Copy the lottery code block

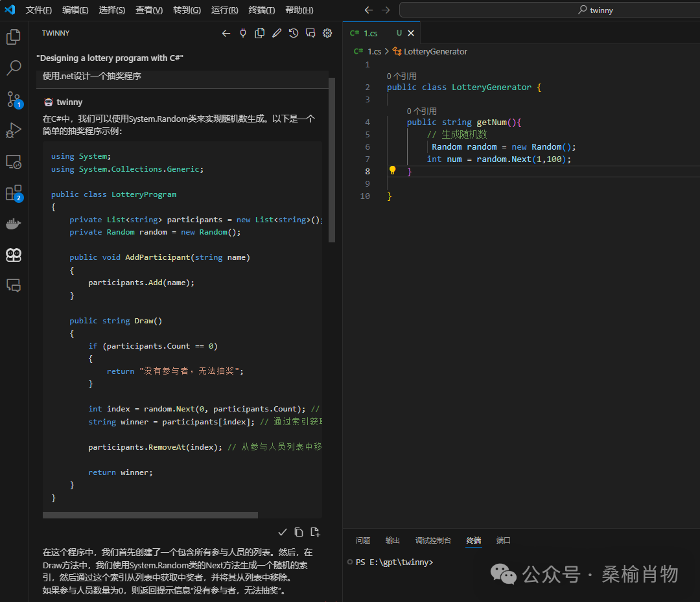coord(299,531)
